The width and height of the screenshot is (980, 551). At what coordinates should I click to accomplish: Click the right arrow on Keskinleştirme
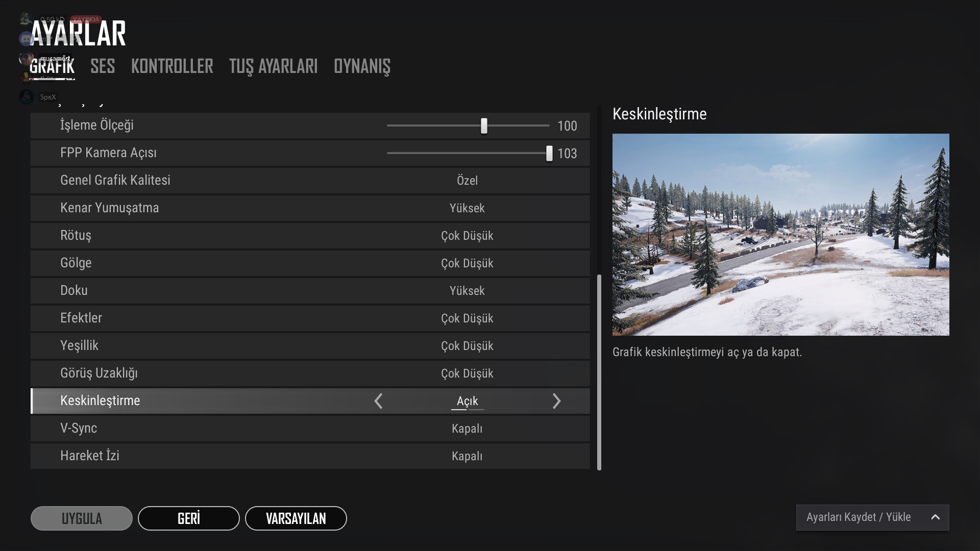tap(557, 401)
